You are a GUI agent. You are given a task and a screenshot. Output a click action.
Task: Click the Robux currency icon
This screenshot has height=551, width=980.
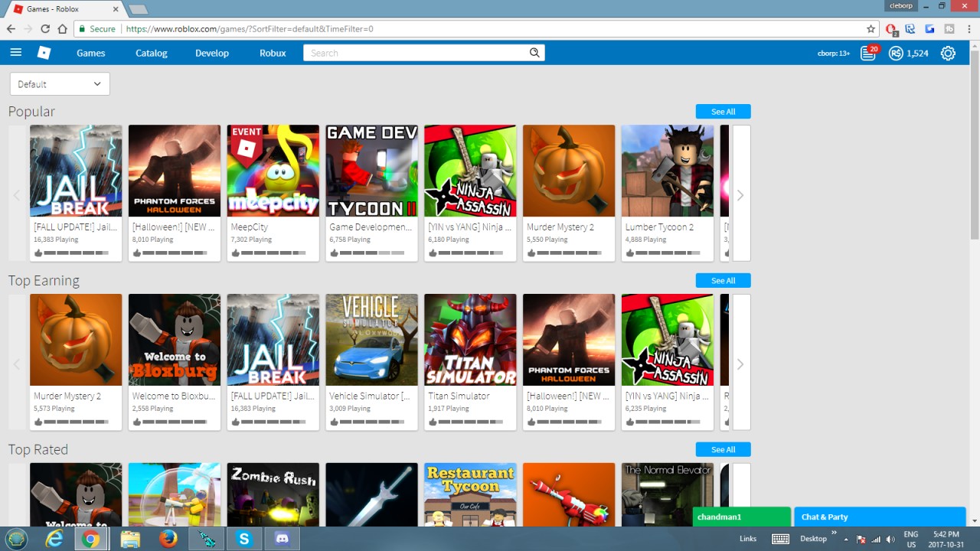[896, 54]
